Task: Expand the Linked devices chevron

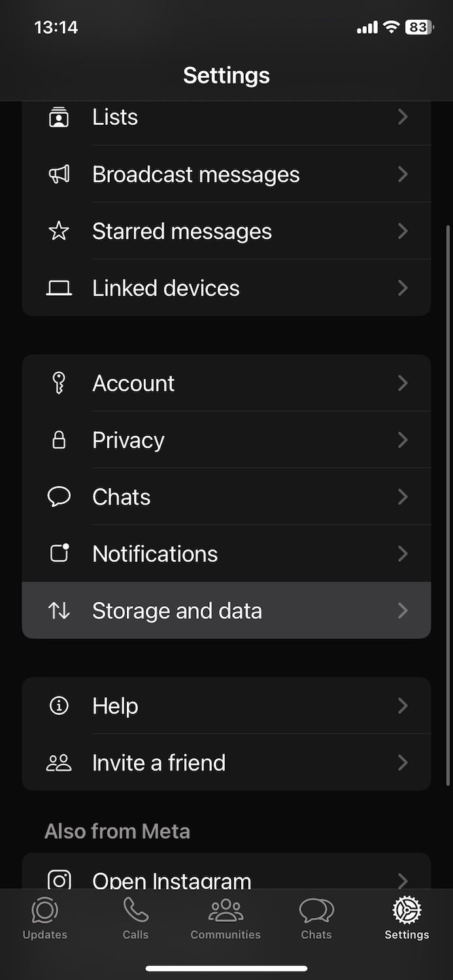Action: tap(403, 288)
